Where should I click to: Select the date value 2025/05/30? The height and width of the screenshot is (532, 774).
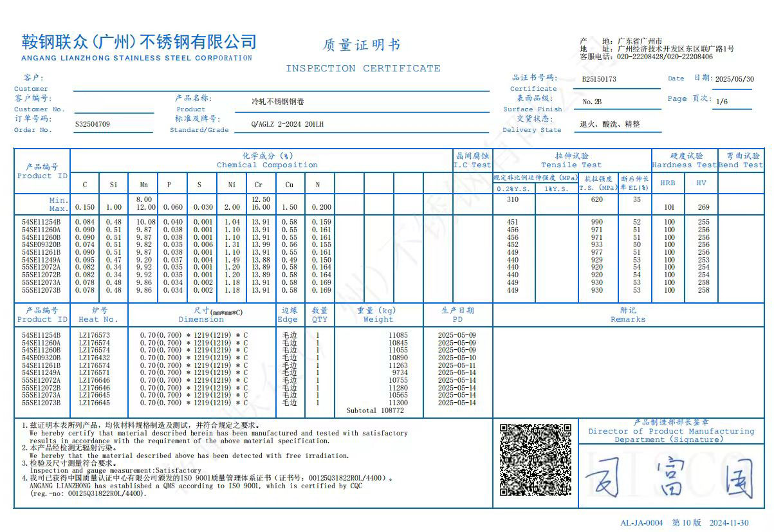(735, 79)
